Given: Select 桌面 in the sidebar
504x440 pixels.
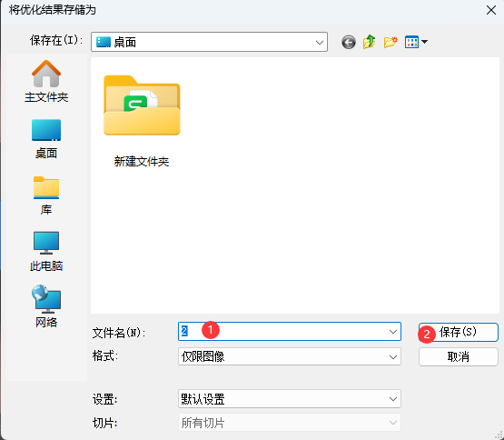Looking at the screenshot, I should pyautogui.click(x=46, y=139).
